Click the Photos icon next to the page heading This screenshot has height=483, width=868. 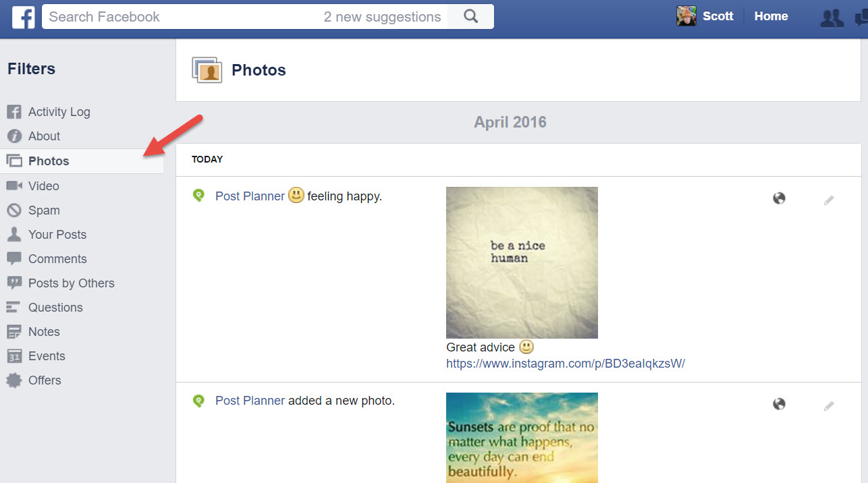pos(207,69)
